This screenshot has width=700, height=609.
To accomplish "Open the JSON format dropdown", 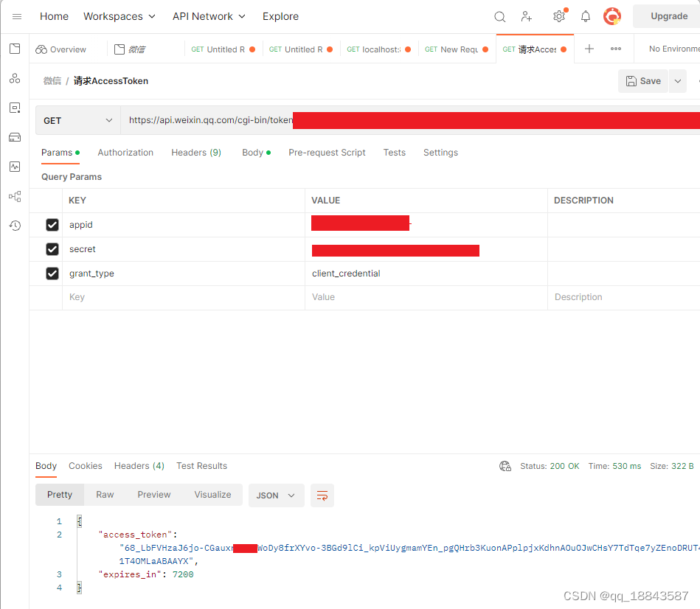I will tap(276, 495).
